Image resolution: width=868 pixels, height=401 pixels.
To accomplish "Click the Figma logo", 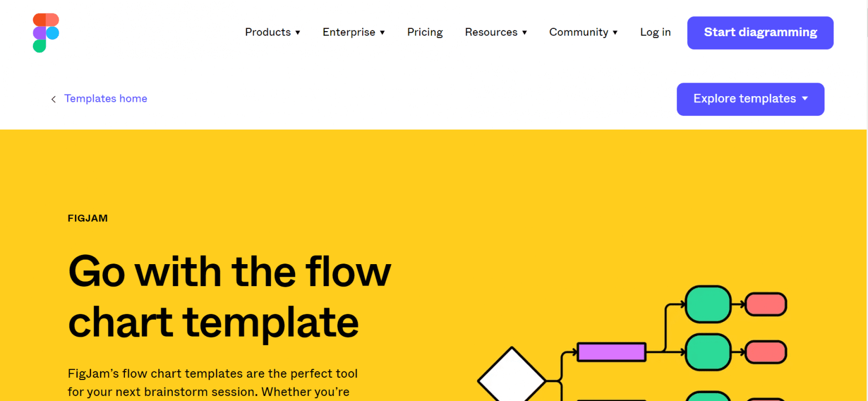I will click(45, 32).
